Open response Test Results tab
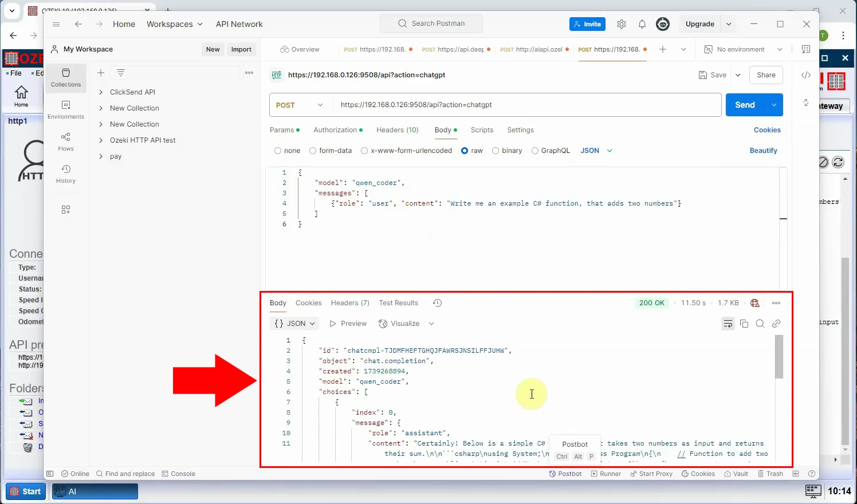Viewport: 857px width, 504px height. click(399, 303)
